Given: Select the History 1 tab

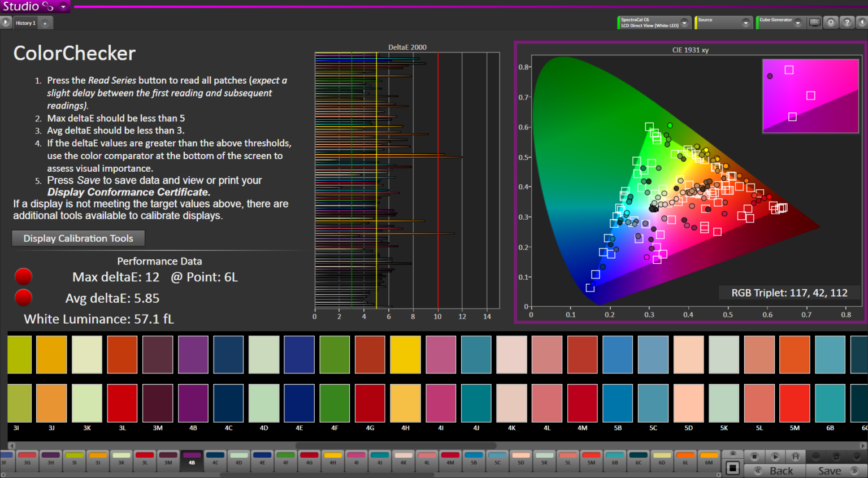Looking at the screenshot, I should point(25,23).
